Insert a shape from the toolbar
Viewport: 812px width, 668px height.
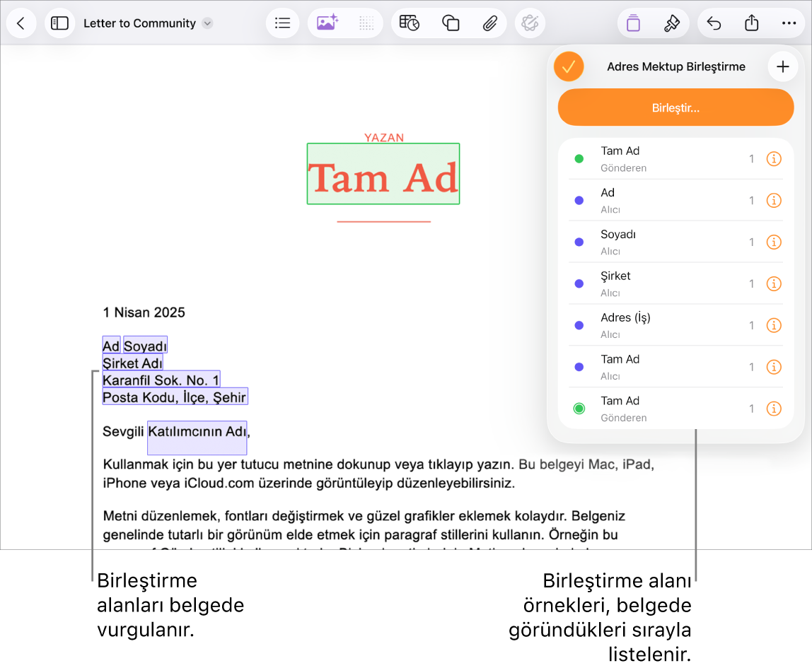(x=451, y=23)
